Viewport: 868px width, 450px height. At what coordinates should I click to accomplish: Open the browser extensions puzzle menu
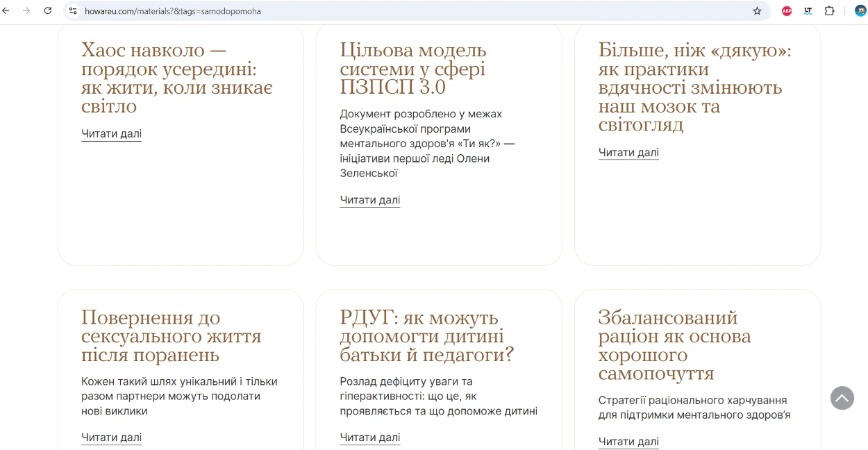point(829,11)
